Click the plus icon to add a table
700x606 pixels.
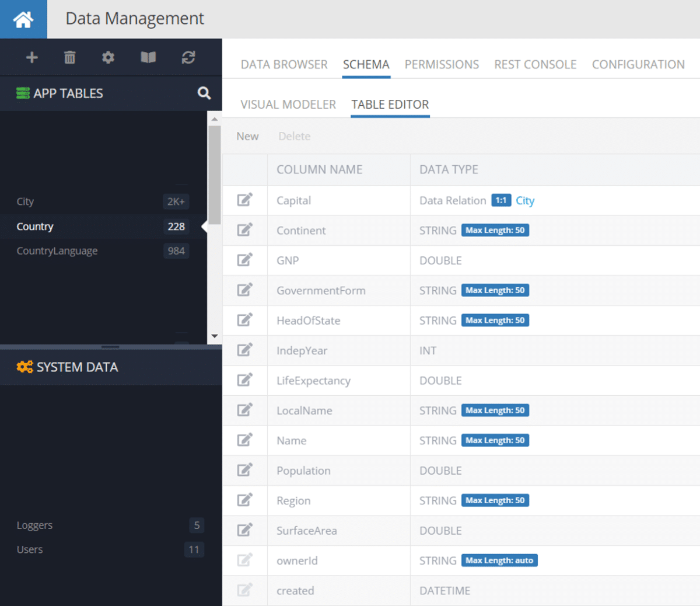[x=32, y=57]
